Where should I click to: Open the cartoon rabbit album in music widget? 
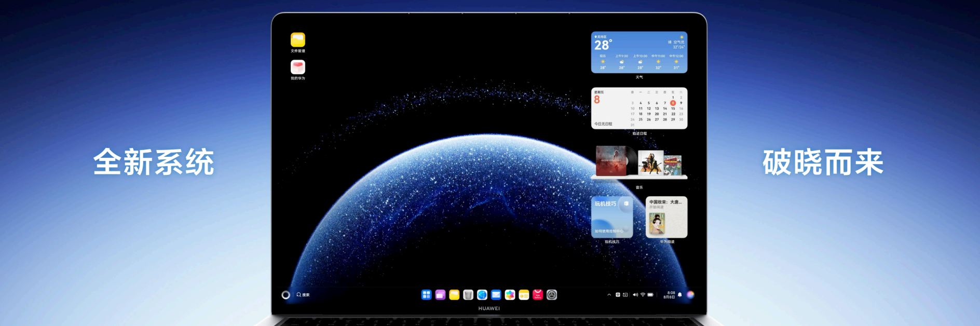click(x=673, y=166)
